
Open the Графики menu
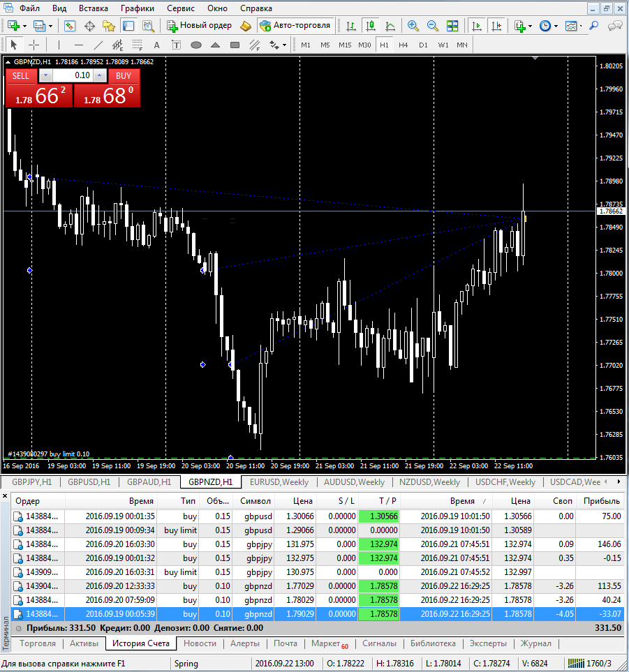[138, 8]
